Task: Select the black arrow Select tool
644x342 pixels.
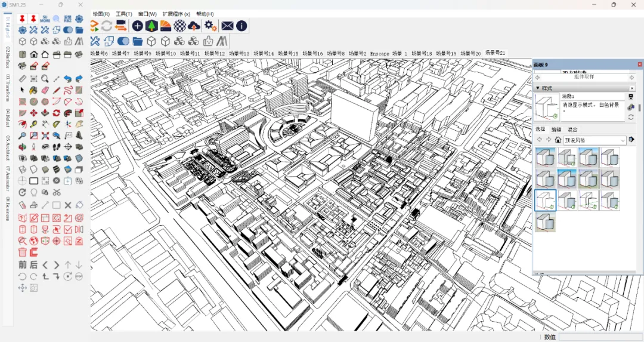Action: click(x=22, y=90)
